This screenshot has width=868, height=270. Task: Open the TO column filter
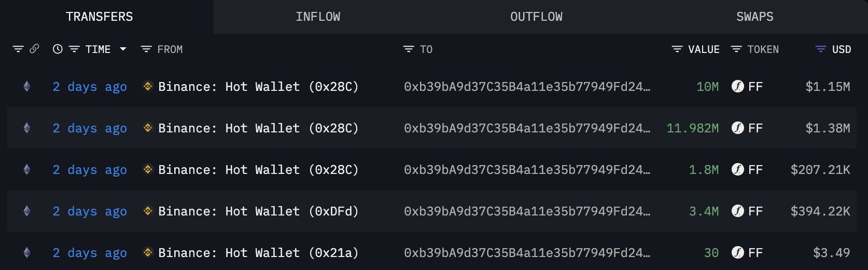(409, 49)
